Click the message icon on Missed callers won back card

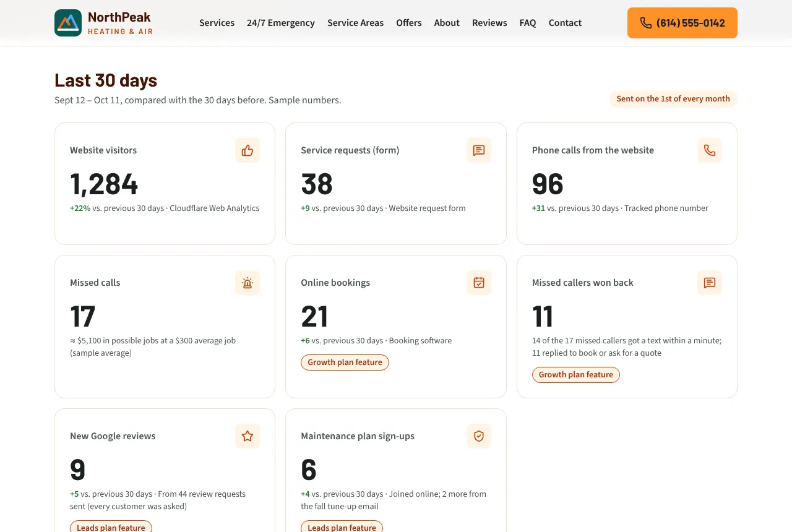point(710,283)
